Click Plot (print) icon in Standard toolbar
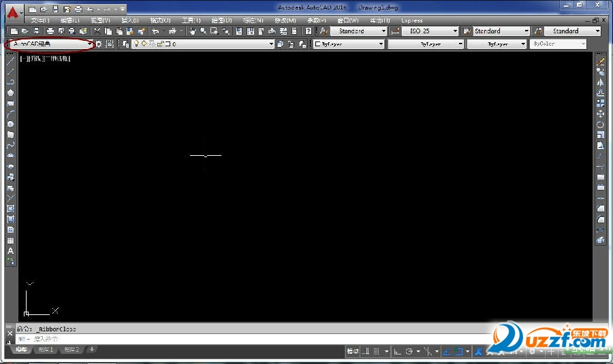 tap(50, 31)
